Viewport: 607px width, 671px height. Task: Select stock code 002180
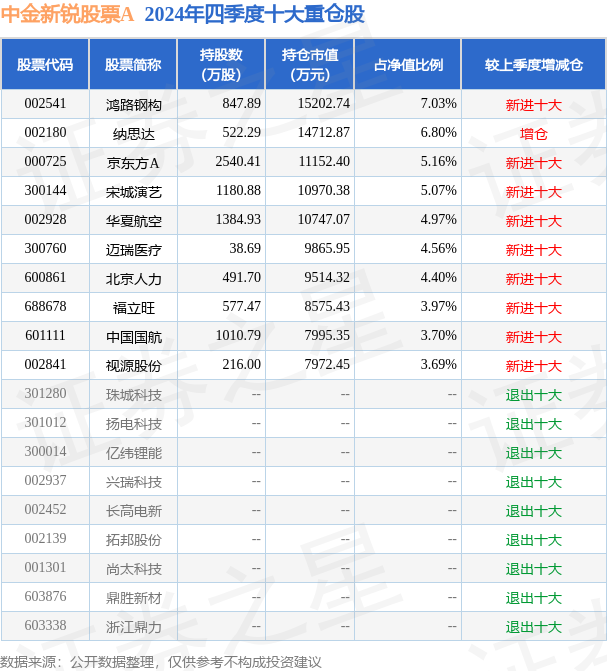(x=45, y=133)
